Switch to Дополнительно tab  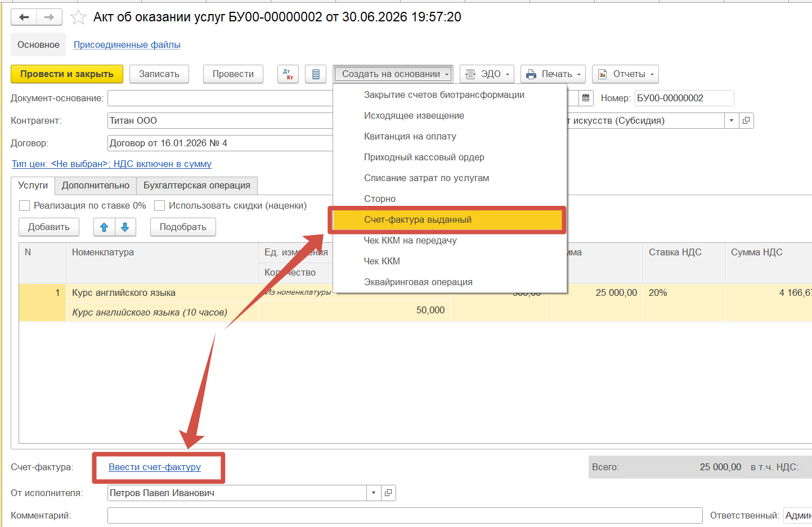[x=96, y=186]
